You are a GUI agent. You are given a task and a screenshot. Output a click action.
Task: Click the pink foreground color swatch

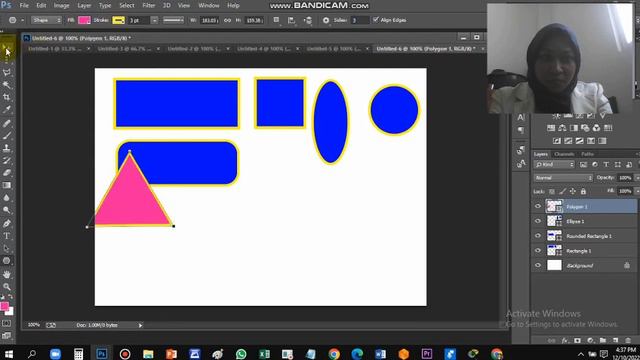(4, 307)
